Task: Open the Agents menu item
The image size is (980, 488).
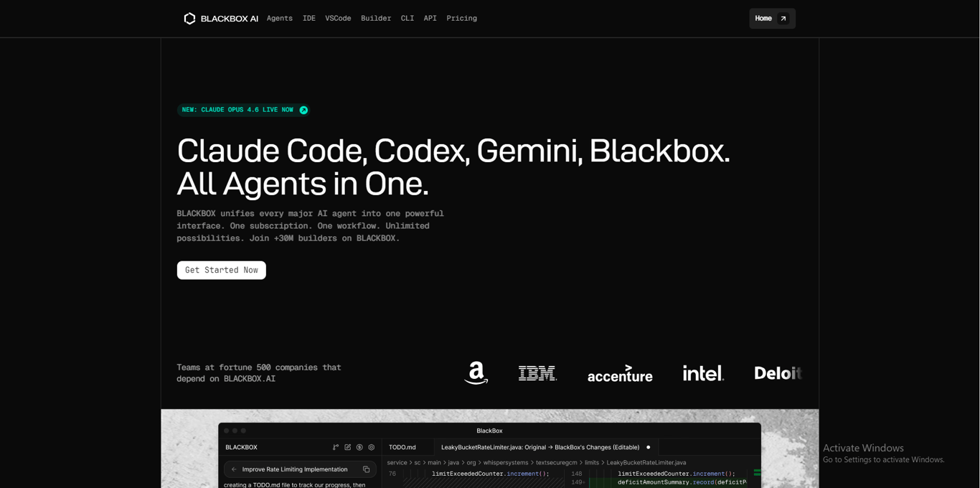Action: click(x=280, y=19)
